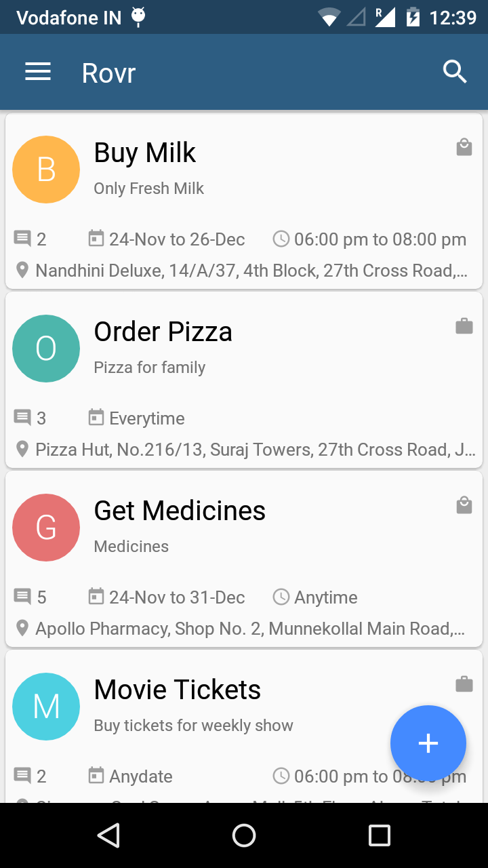Tap the light blue M avatar

46,707
